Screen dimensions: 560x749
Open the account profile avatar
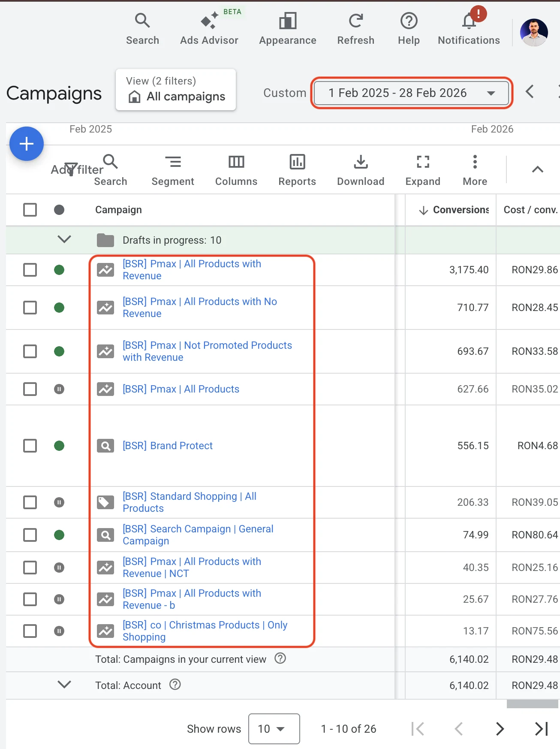tap(534, 33)
